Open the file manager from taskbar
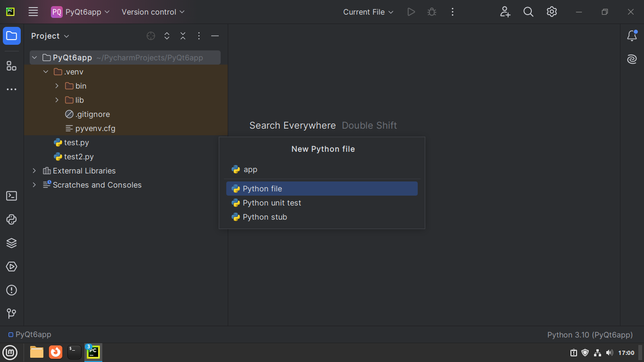Viewport: 644px width, 362px height. (37, 352)
